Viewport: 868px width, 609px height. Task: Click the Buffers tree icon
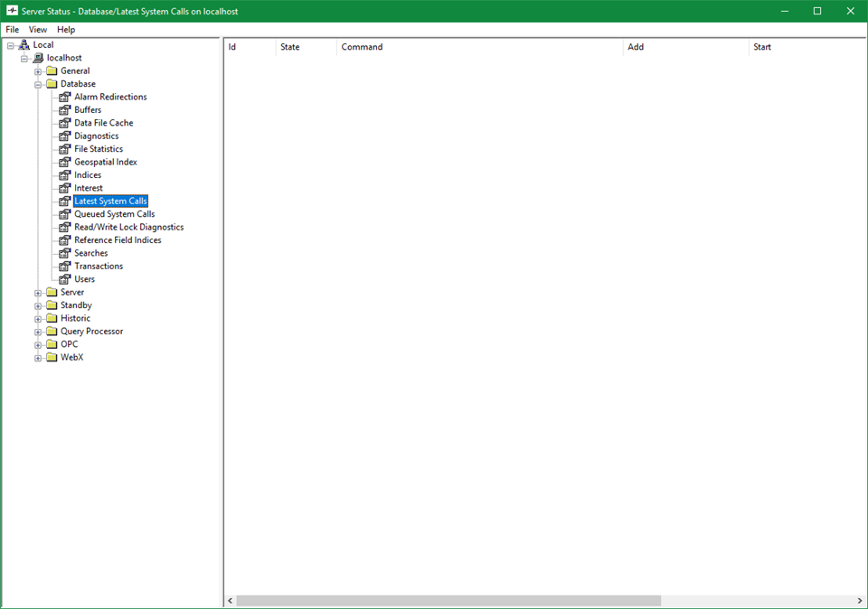(65, 110)
